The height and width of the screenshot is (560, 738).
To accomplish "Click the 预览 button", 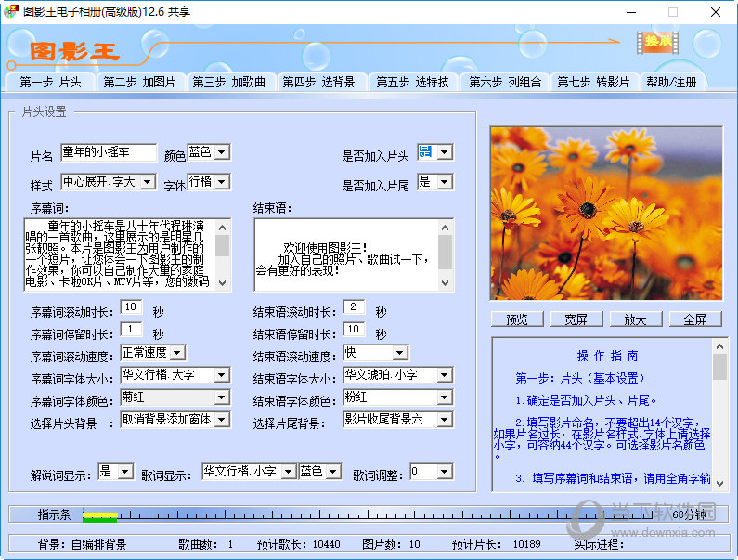I will click(517, 319).
